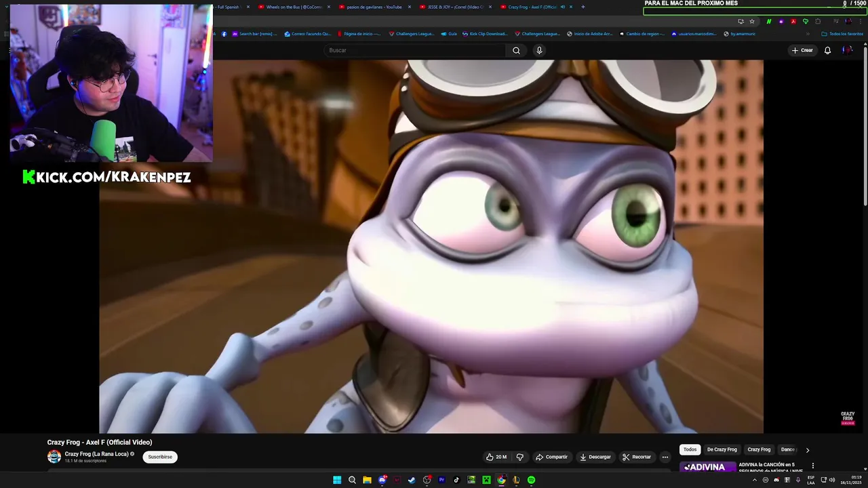Close the Crazy Frog browser tab
The image size is (868, 488).
pos(570,7)
